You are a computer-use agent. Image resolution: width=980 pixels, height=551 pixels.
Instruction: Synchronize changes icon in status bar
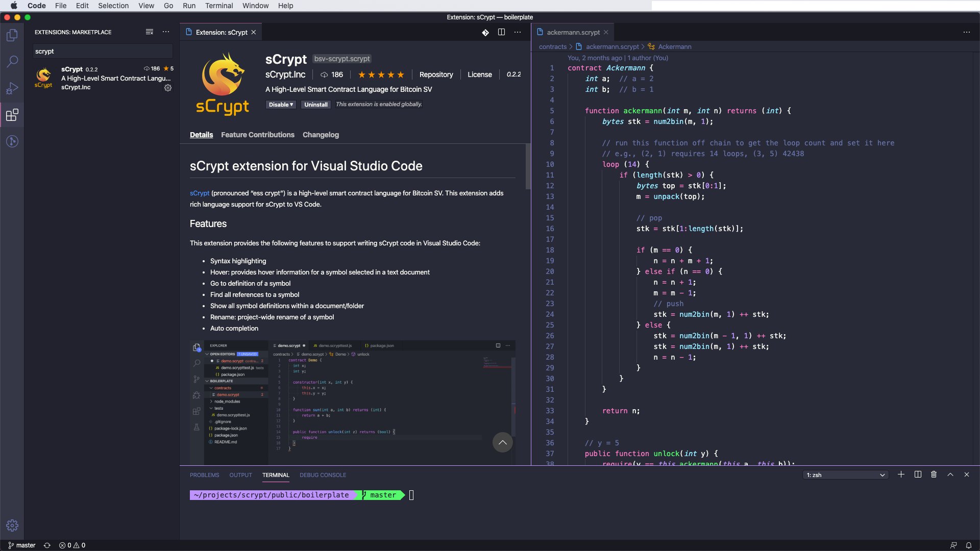(x=47, y=545)
